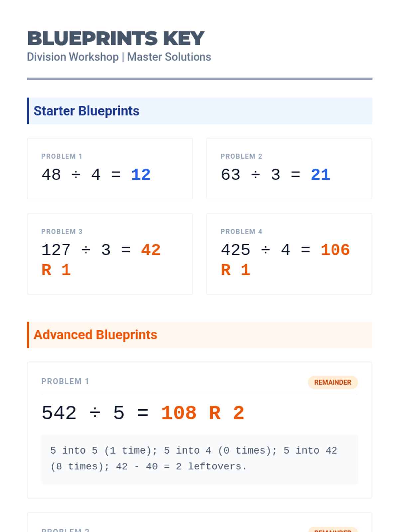Click the Problem 3 card label
Image resolution: width=399 pixels, height=532 pixels.
(62, 232)
